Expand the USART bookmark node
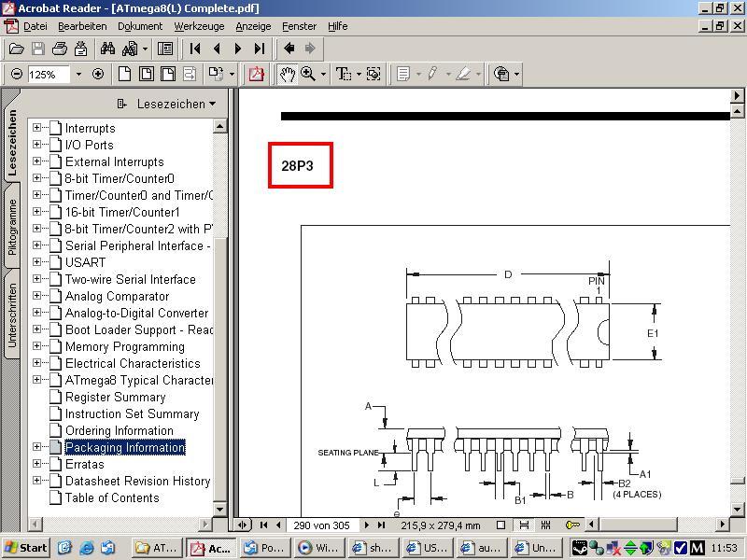 (x=37, y=262)
